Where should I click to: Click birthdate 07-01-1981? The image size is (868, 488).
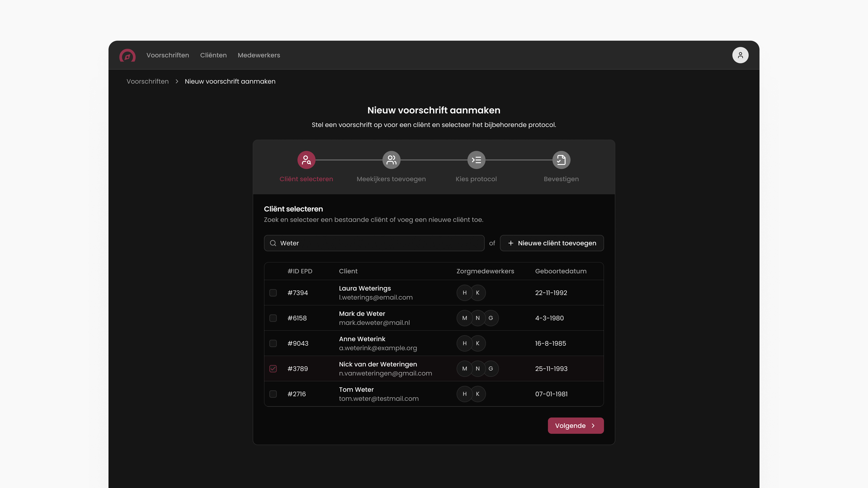click(x=551, y=394)
